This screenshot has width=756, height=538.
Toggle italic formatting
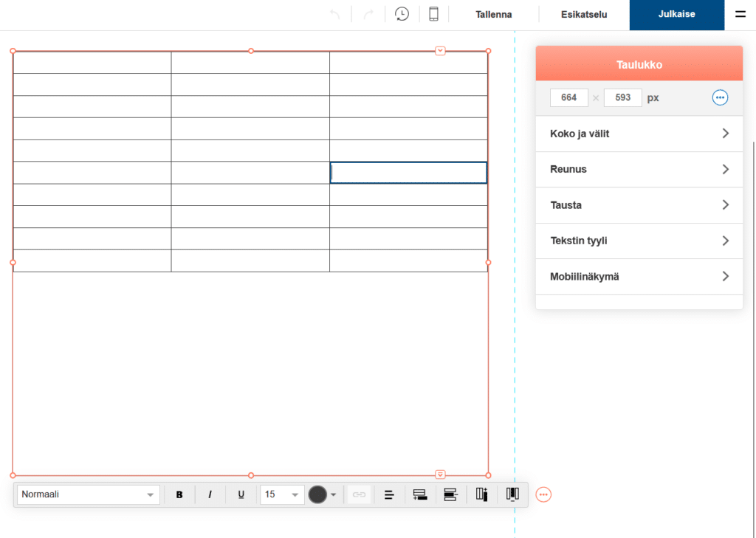click(210, 494)
